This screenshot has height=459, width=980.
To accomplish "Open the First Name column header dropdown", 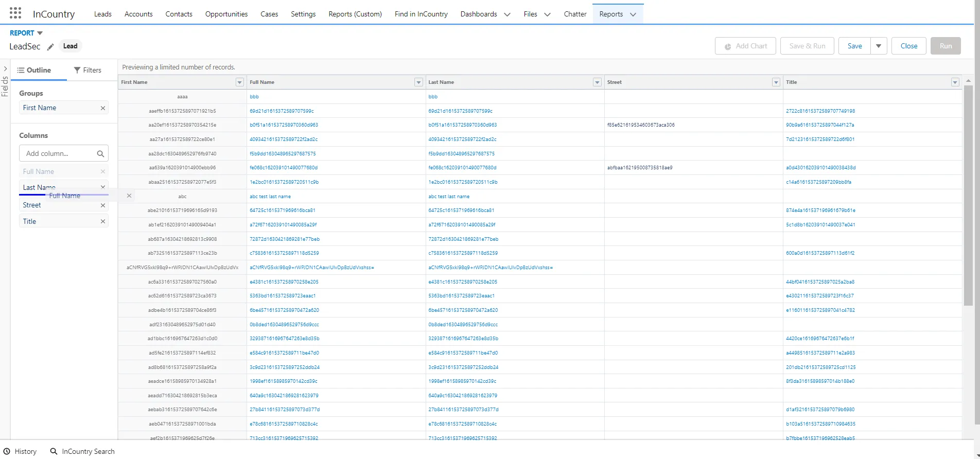I will pyautogui.click(x=239, y=82).
